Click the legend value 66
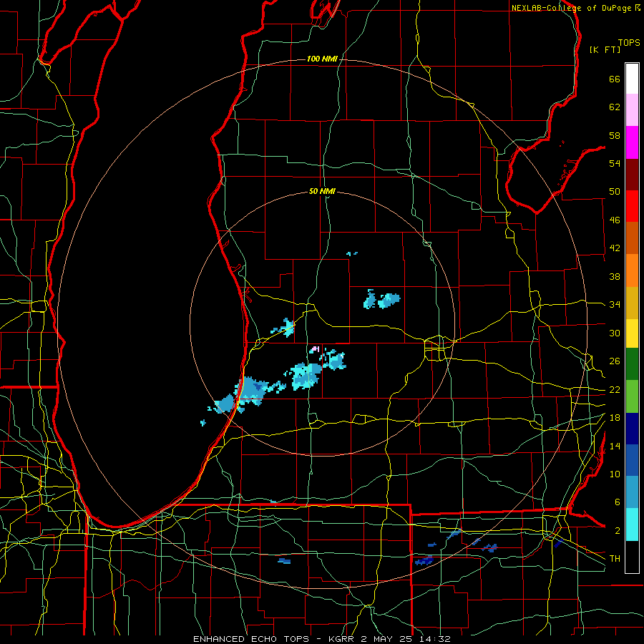The image size is (644, 644). (615, 79)
